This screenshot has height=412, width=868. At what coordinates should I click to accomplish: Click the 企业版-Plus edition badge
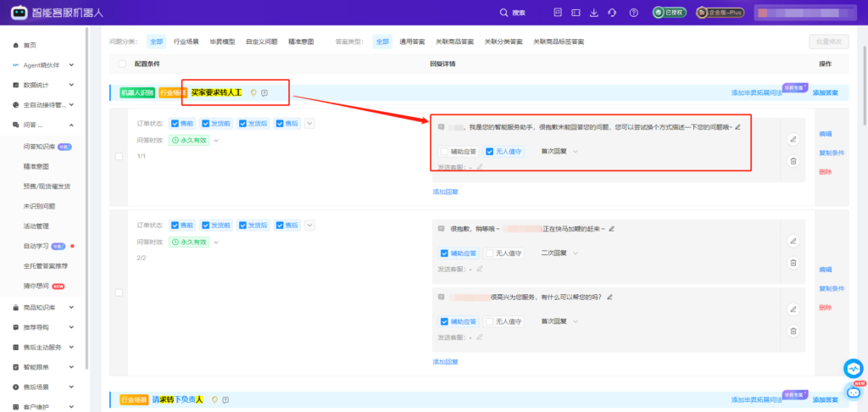pos(720,13)
